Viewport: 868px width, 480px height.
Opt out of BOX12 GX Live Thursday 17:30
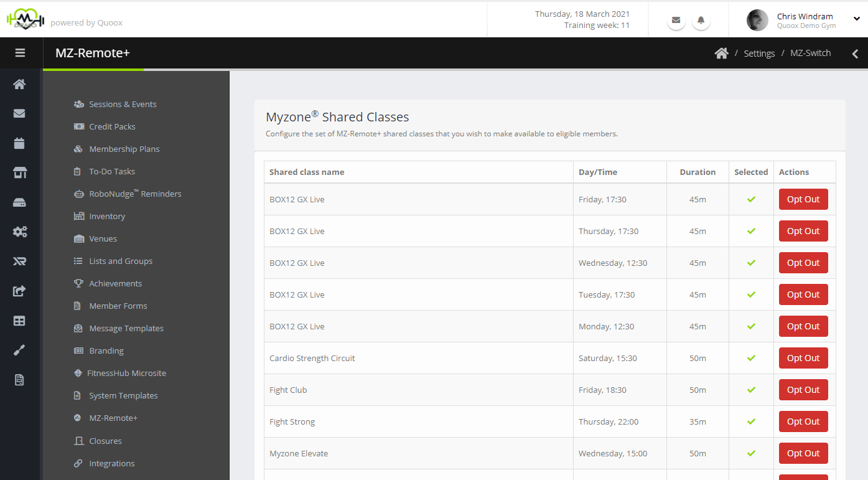coord(803,231)
